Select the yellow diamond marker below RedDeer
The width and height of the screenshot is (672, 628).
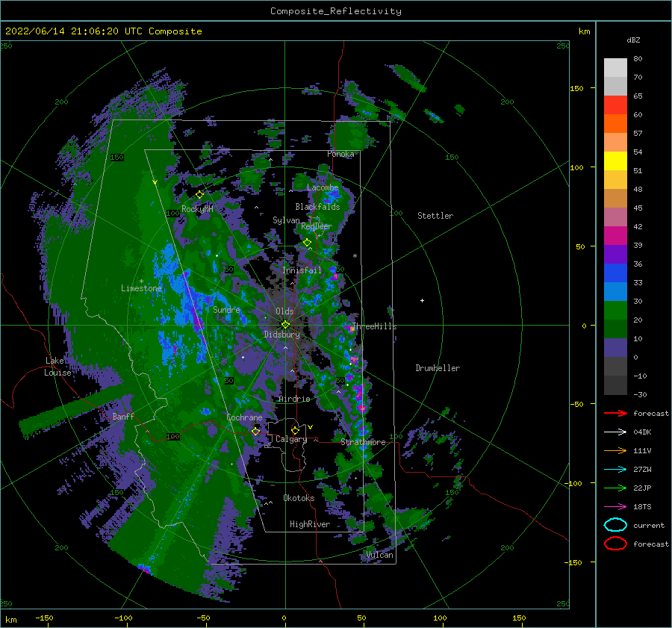307,243
